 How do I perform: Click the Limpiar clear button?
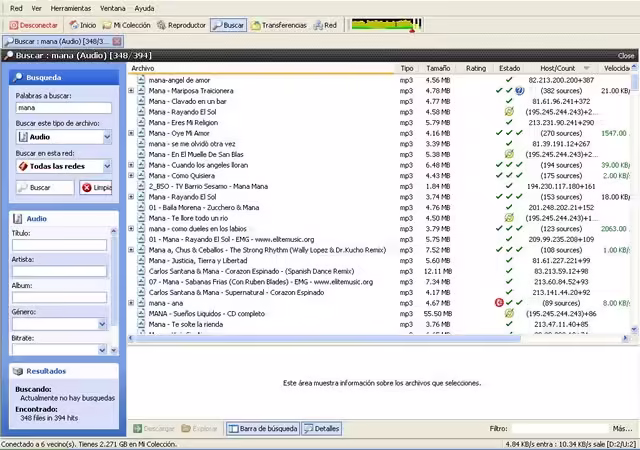[x=96, y=187]
